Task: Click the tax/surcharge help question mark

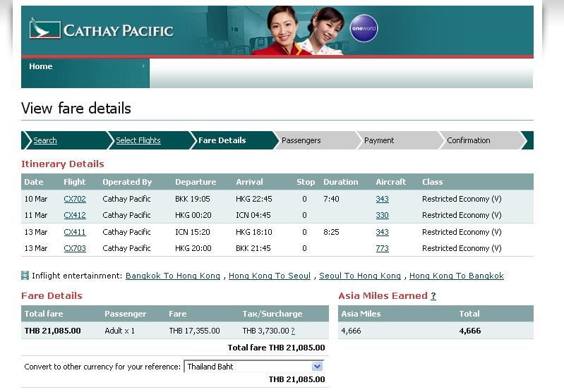Action: 293,331
